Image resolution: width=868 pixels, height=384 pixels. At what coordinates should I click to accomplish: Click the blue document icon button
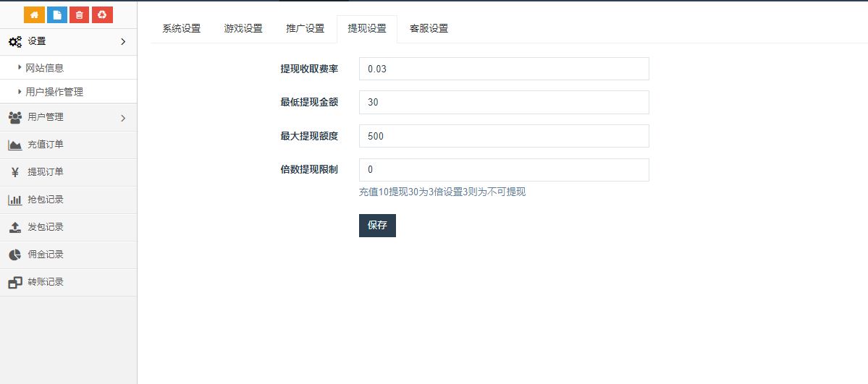click(x=57, y=15)
